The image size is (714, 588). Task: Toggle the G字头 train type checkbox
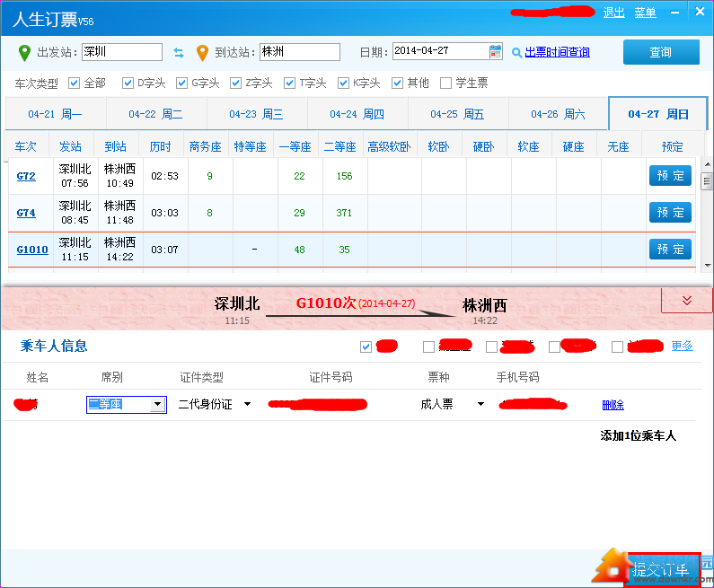pos(182,83)
